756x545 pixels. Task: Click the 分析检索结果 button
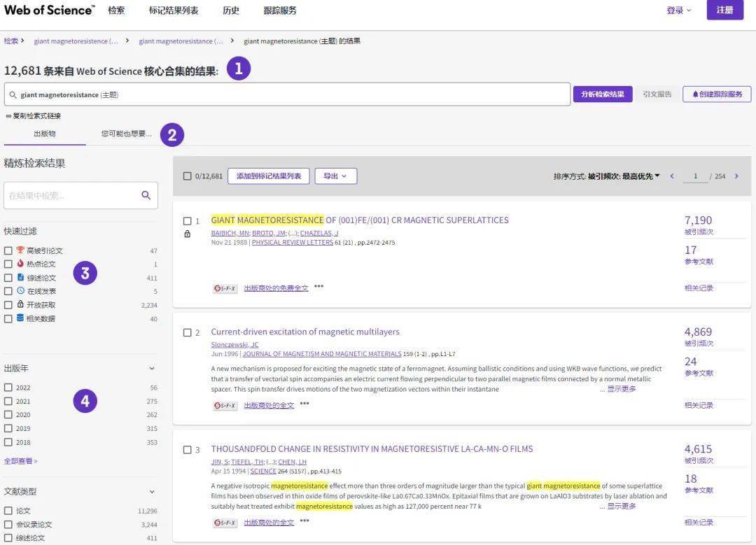[603, 93]
